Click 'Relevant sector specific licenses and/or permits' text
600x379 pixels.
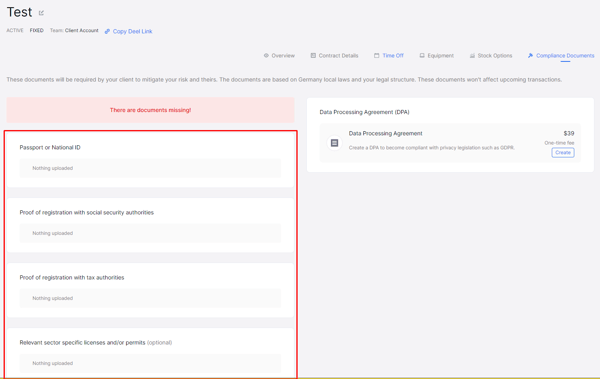tap(83, 343)
